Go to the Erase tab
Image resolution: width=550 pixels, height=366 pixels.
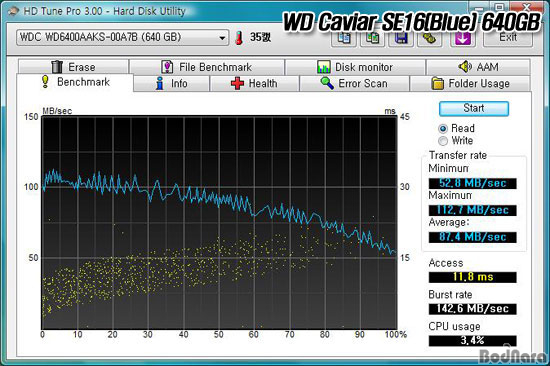coord(73,67)
